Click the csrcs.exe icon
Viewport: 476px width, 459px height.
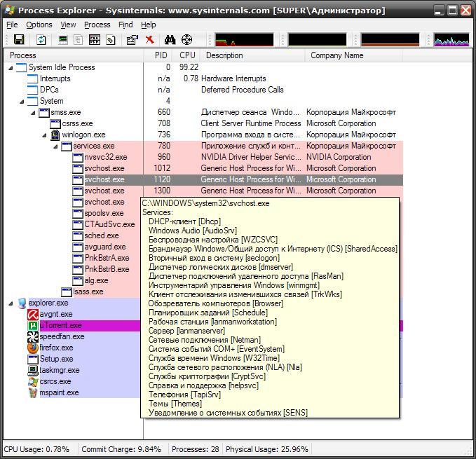coord(33,382)
